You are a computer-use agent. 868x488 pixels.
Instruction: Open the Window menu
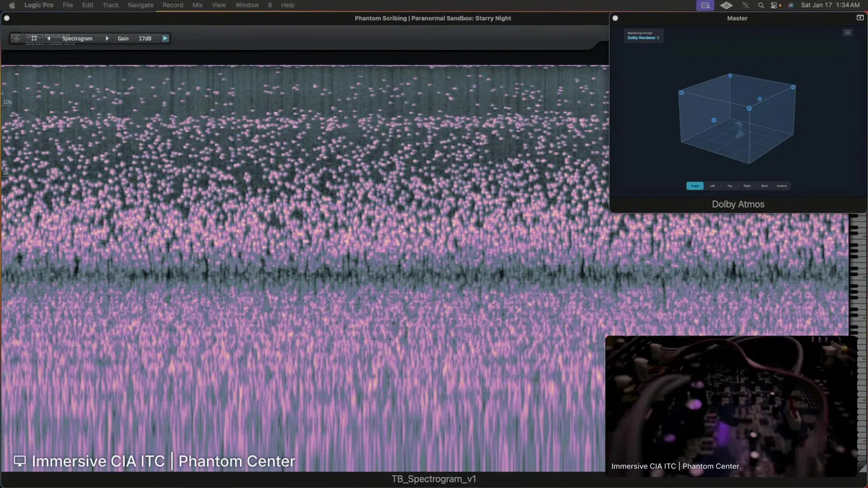[x=247, y=5]
